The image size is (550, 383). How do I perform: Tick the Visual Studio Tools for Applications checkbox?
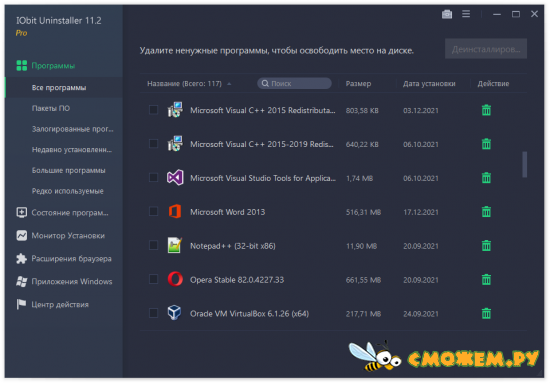pos(153,177)
